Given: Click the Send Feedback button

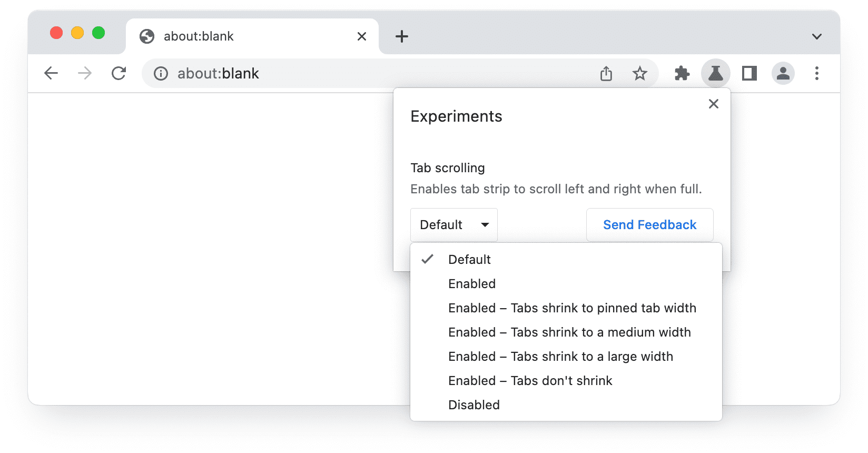Looking at the screenshot, I should pyautogui.click(x=649, y=225).
